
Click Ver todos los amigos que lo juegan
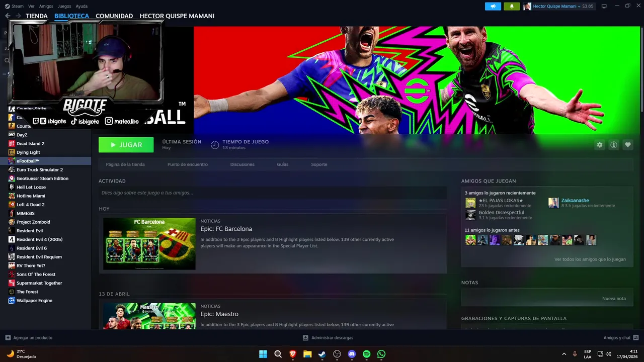pyautogui.click(x=590, y=259)
